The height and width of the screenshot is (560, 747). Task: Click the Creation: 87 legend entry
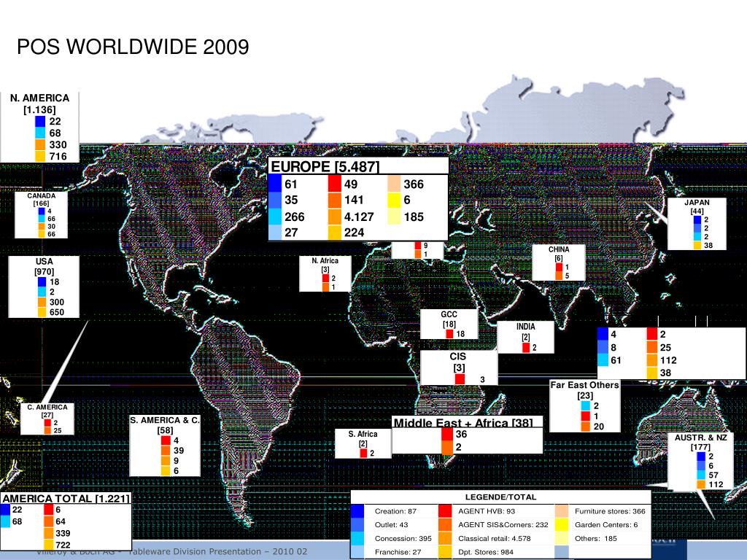pos(395,511)
